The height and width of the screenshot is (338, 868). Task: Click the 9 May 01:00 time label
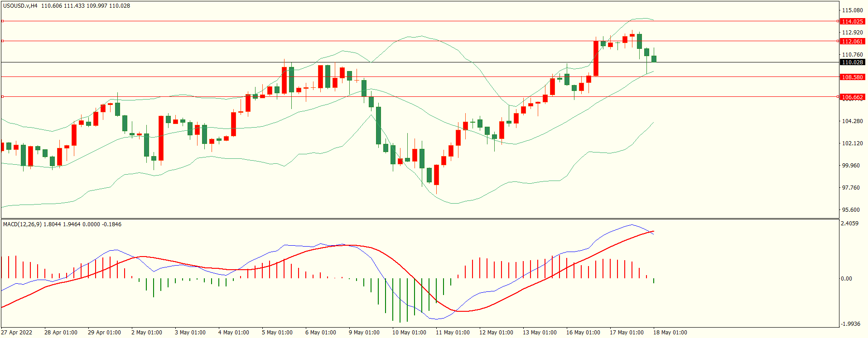pyautogui.click(x=364, y=333)
